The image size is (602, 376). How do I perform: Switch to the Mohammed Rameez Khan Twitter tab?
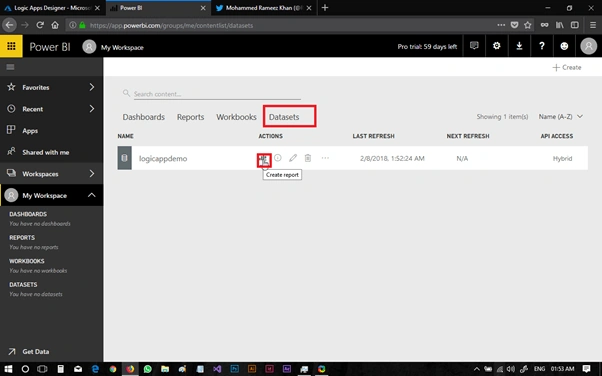(x=264, y=8)
